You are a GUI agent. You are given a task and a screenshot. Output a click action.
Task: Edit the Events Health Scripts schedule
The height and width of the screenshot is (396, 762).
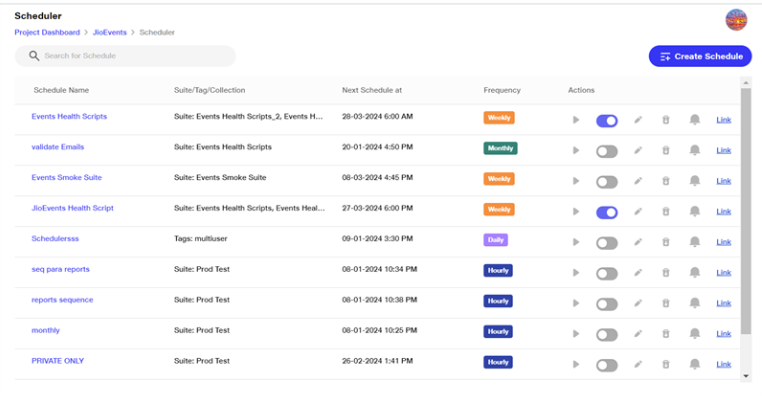(638, 120)
